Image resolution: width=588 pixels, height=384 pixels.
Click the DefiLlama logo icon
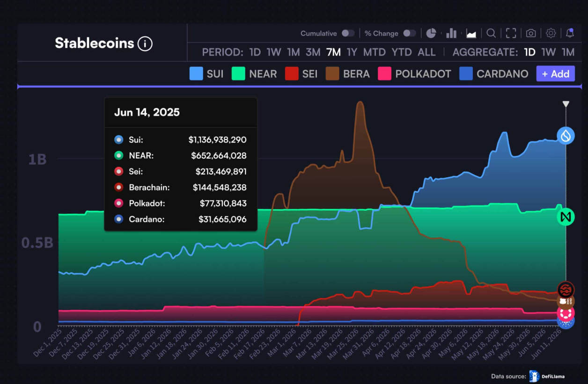(x=534, y=376)
